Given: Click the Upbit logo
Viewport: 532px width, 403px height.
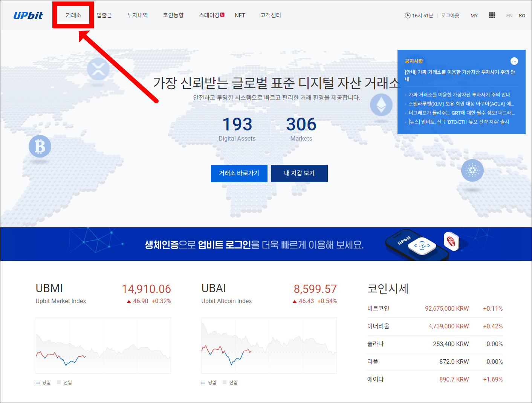Looking at the screenshot, I should [28, 15].
